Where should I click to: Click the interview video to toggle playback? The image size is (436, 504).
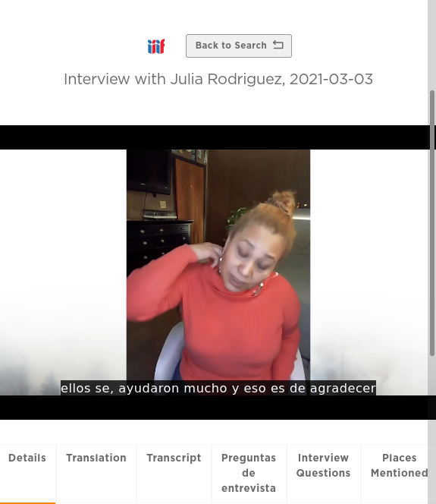(x=218, y=265)
